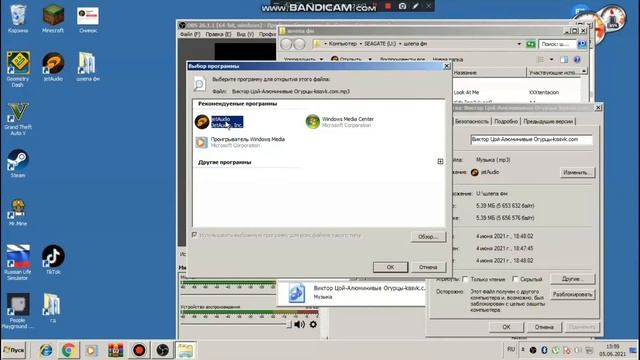
Task: Open the WinRAR taskbar icon
Action: (116, 350)
